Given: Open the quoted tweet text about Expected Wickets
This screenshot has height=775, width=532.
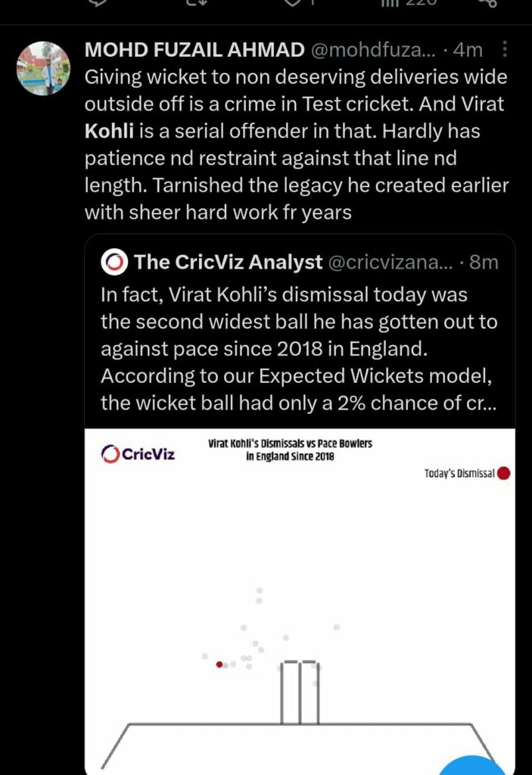Looking at the screenshot, I should click(x=299, y=348).
